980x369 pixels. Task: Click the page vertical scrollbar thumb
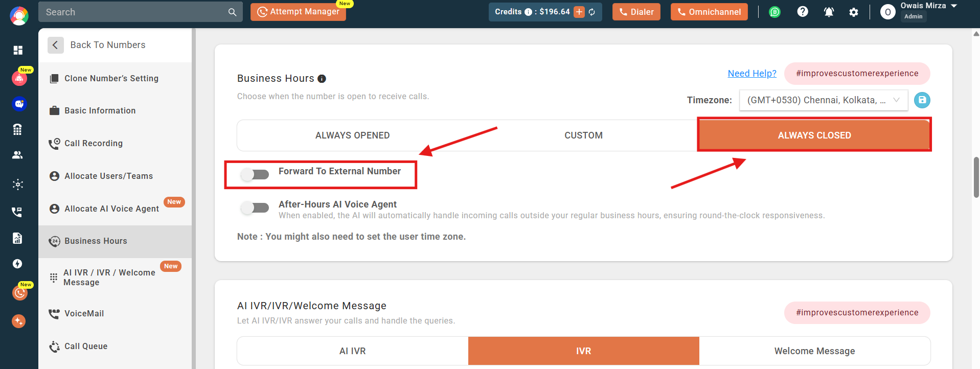click(976, 177)
